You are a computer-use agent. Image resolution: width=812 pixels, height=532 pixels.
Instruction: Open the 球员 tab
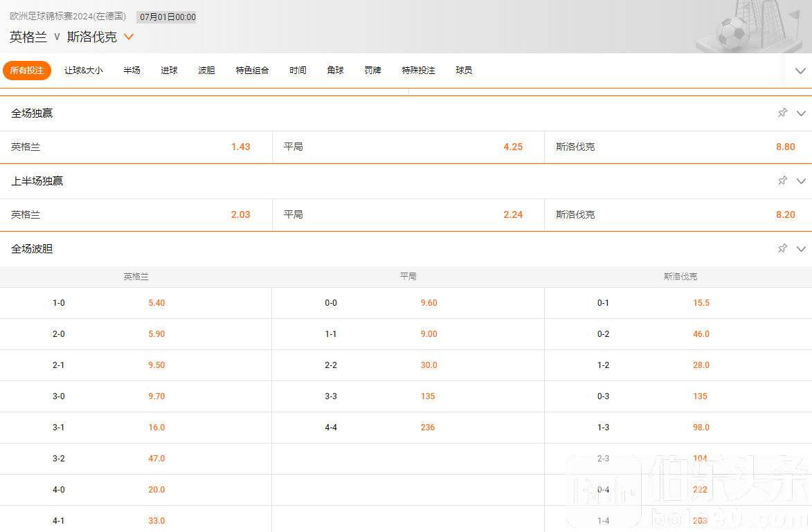coord(464,71)
